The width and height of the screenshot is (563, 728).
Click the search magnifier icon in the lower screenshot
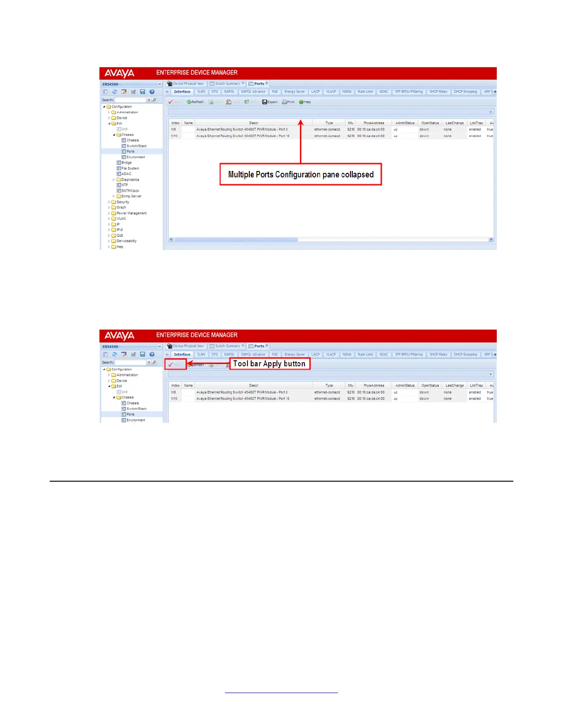tap(155, 362)
